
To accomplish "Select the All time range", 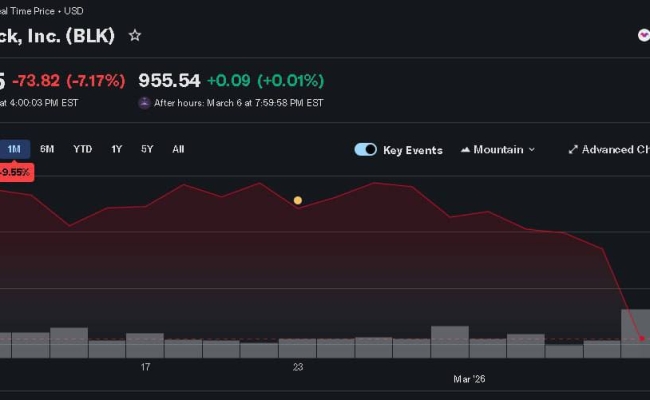I will tap(178, 149).
